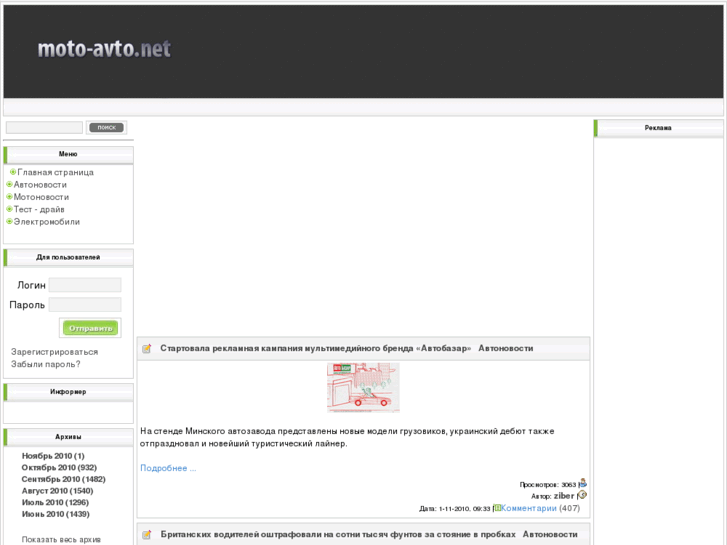This screenshot has height=545, width=727.
Task: Click the Для пользователей panel header
Action: click(x=68, y=257)
